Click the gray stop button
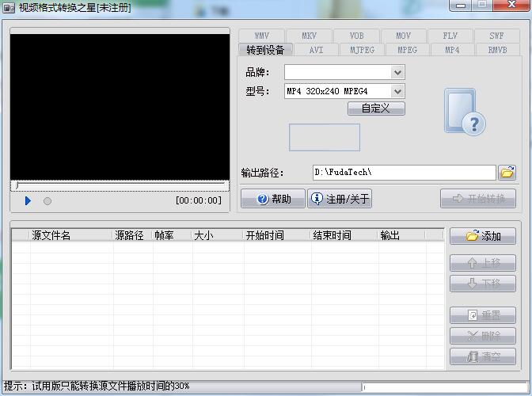Image resolution: width=532 pixels, height=396 pixels. pyautogui.click(x=47, y=201)
